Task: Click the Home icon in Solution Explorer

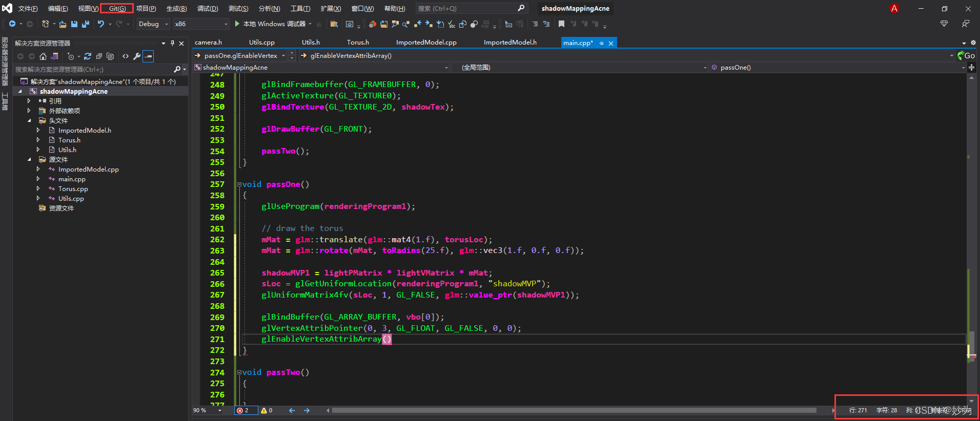Action: (x=43, y=56)
